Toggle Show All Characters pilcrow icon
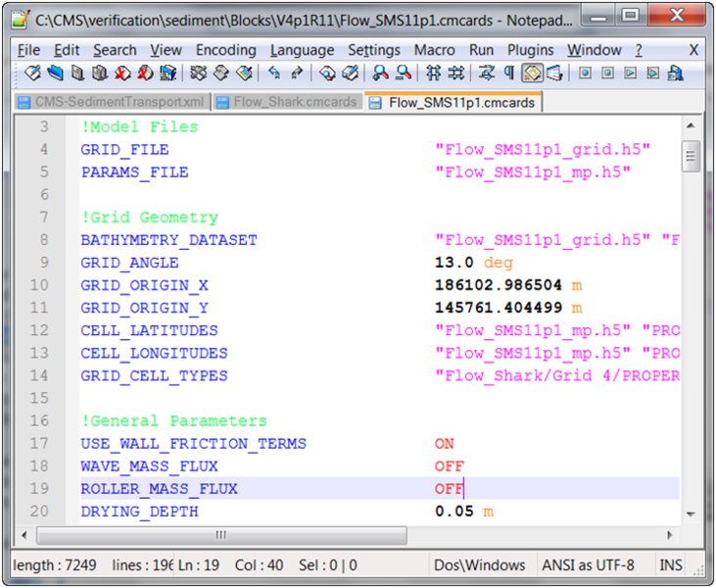 coord(509,73)
